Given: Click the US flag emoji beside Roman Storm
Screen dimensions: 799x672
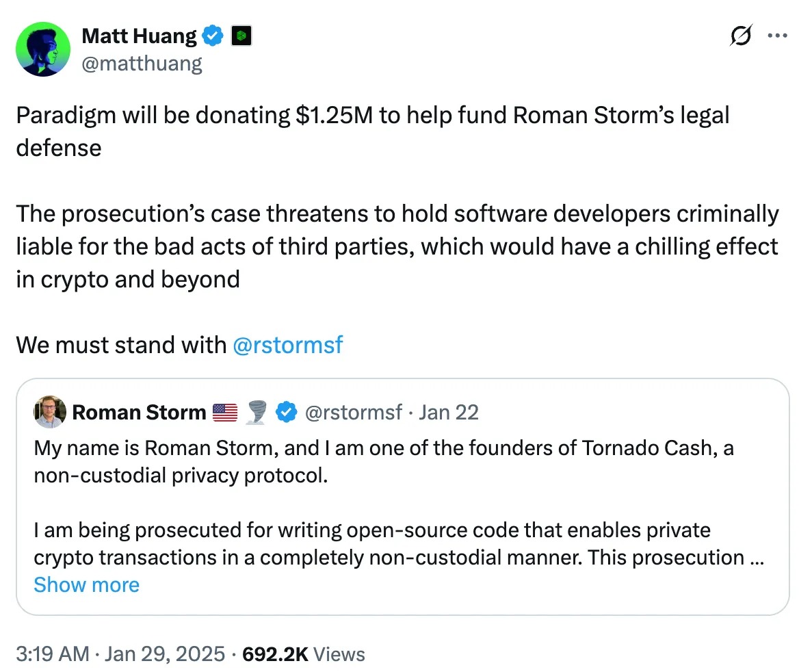Looking at the screenshot, I should point(225,412).
